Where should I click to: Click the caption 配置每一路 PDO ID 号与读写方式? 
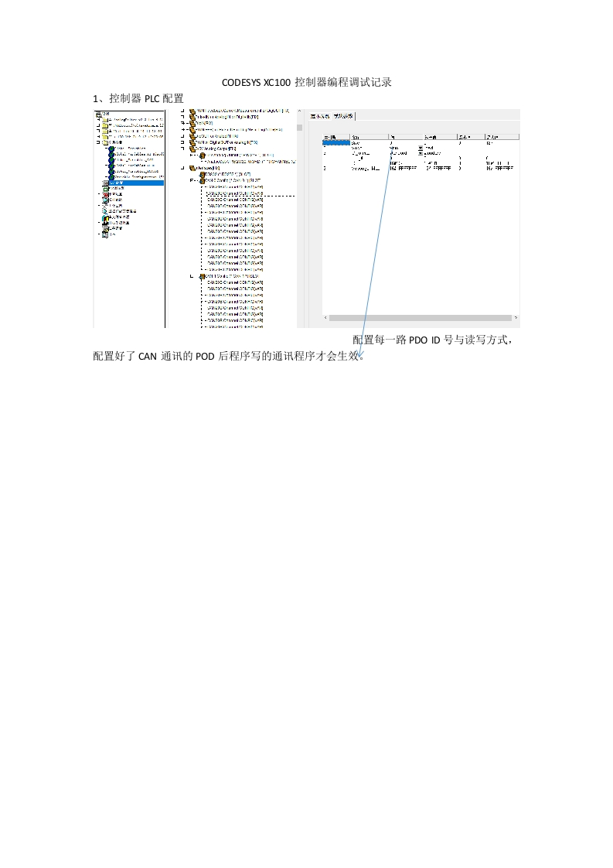pyautogui.click(x=432, y=340)
